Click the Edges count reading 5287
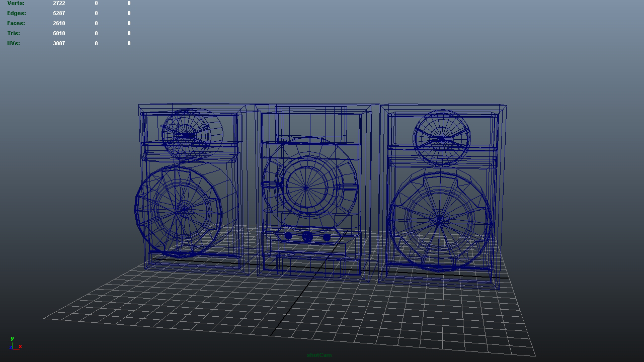644x362 pixels. click(x=59, y=13)
